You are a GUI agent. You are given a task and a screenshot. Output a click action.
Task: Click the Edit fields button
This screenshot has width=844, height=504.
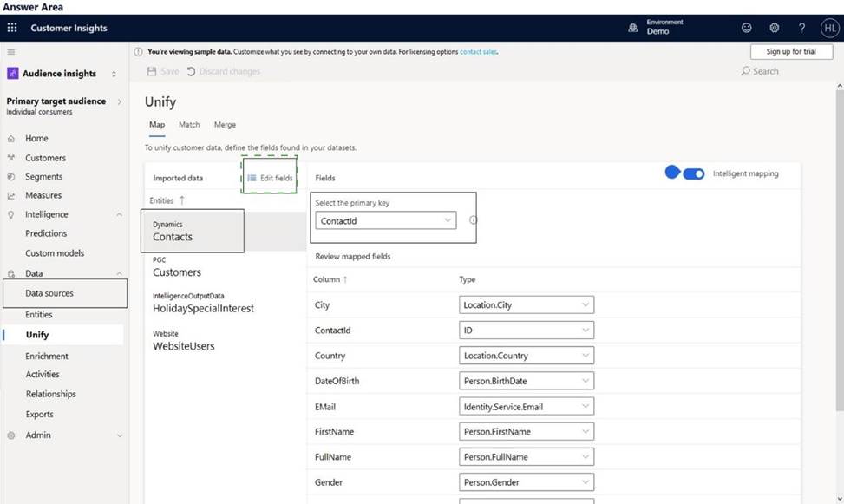270,178
